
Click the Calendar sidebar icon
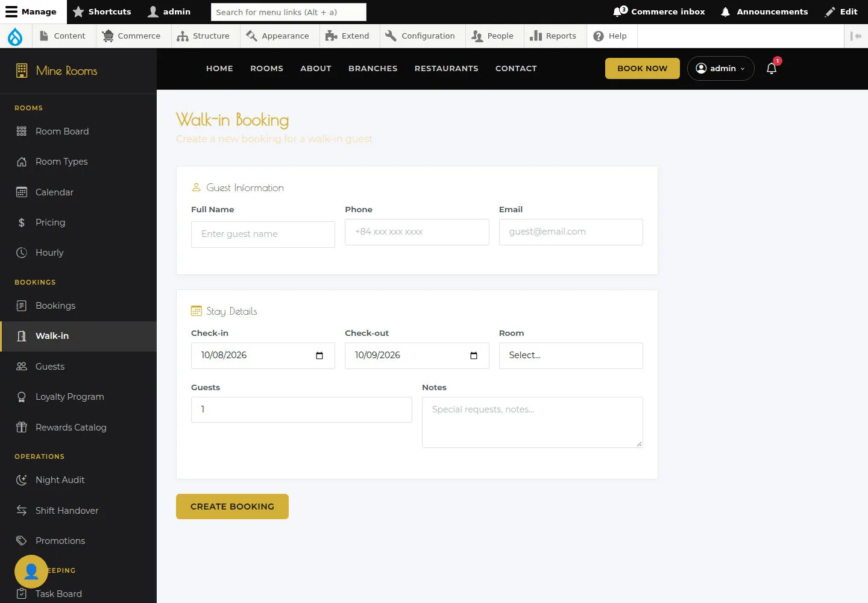(x=22, y=192)
